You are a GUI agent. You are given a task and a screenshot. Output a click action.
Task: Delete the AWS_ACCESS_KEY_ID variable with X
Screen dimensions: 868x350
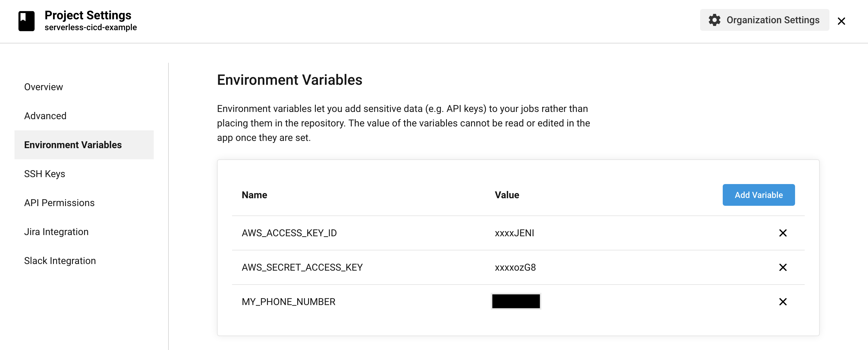click(783, 233)
